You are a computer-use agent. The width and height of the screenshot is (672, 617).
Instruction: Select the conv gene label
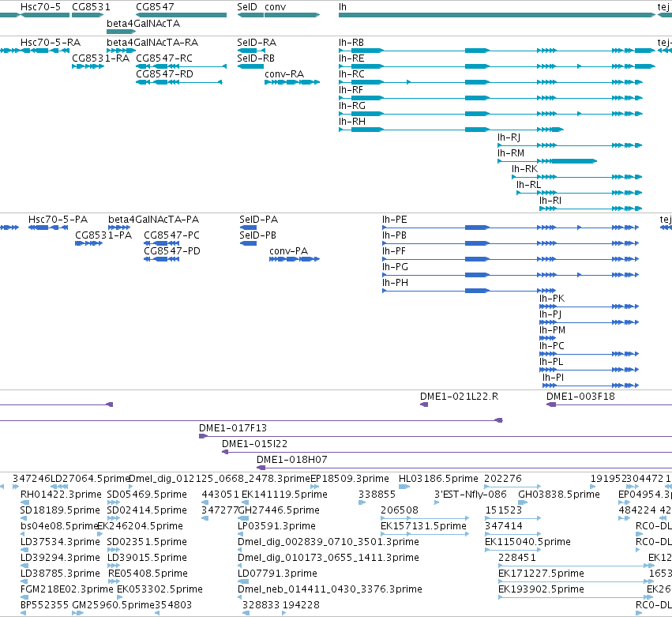click(x=275, y=7)
